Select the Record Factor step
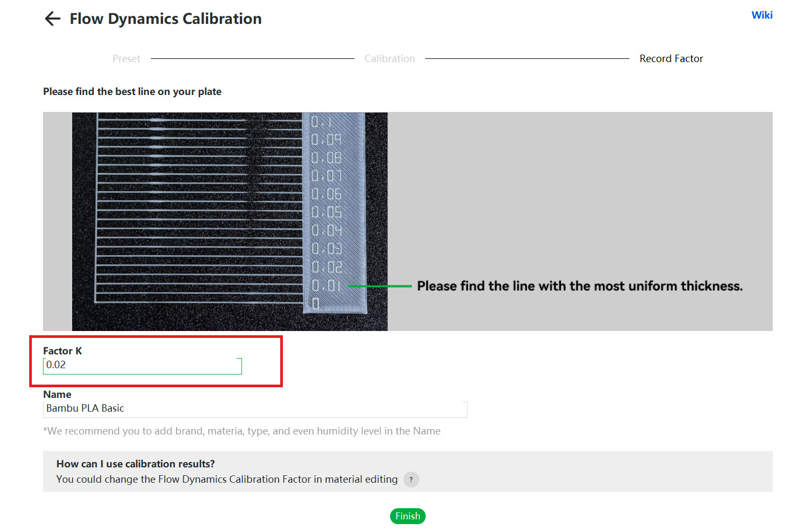The height and width of the screenshot is (531, 812). coord(671,59)
